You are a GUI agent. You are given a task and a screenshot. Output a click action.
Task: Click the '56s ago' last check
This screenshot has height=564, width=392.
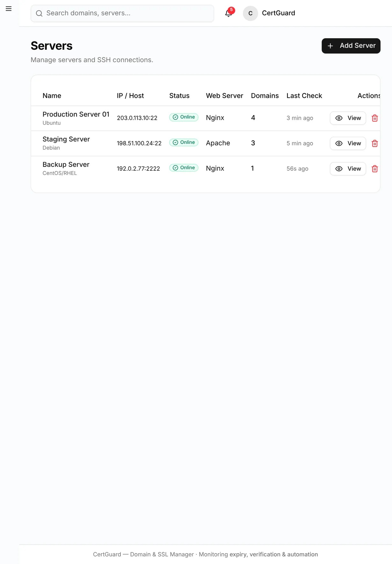pyautogui.click(x=297, y=169)
